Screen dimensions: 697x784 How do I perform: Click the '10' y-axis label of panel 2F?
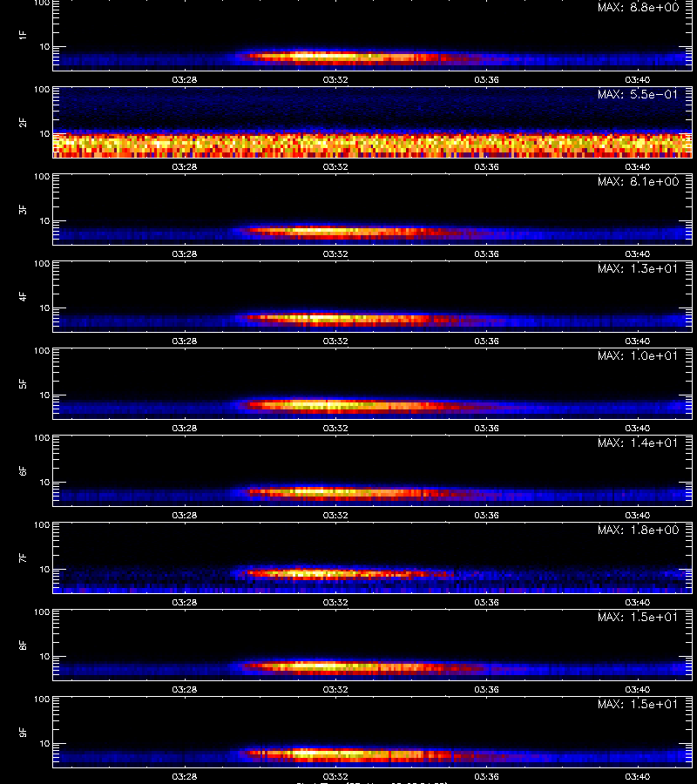pyautogui.click(x=44, y=133)
